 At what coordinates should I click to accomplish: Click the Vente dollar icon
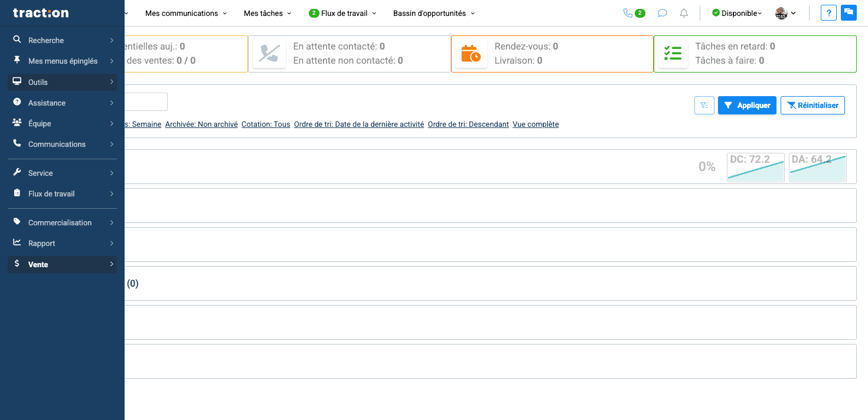tap(17, 264)
